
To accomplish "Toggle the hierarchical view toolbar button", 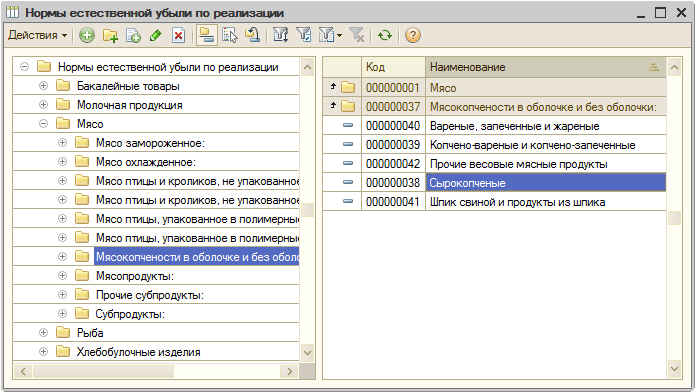I will (x=207, y=35).
